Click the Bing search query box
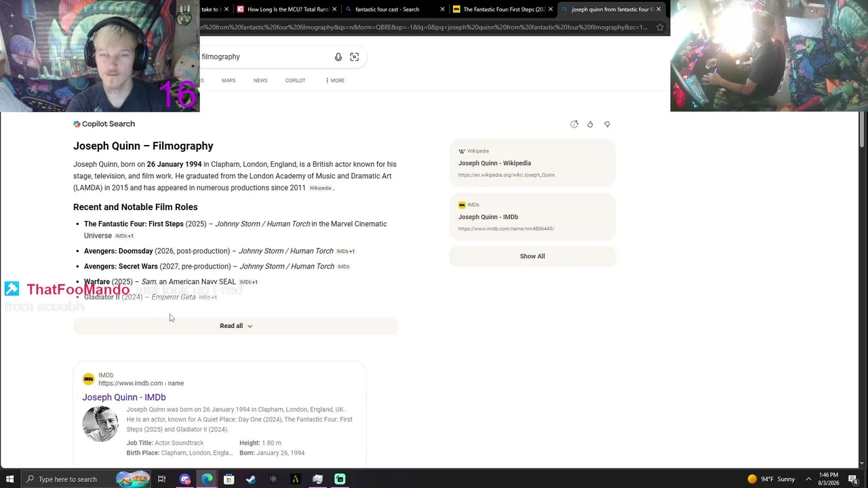 (264, 57)
